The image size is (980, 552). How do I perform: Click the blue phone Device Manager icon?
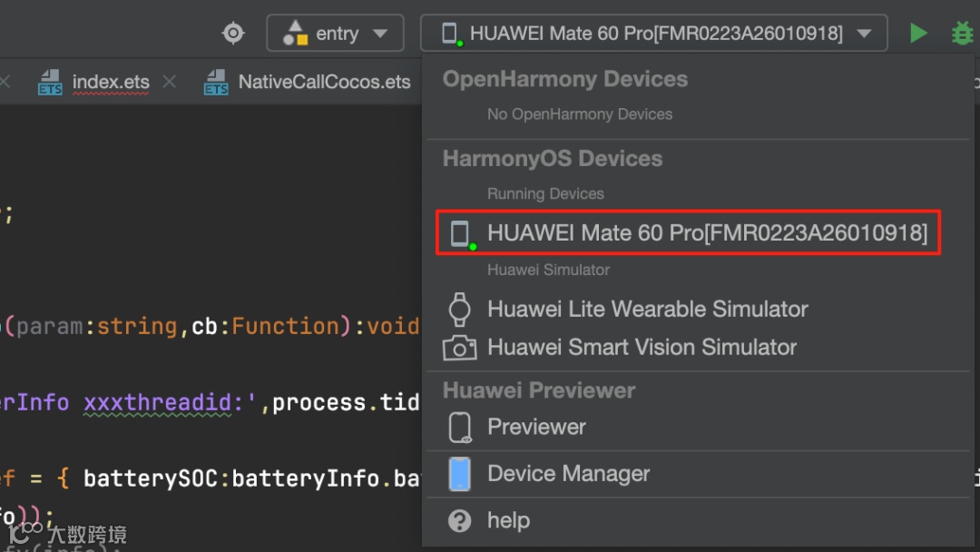click(x=459, y=474)
